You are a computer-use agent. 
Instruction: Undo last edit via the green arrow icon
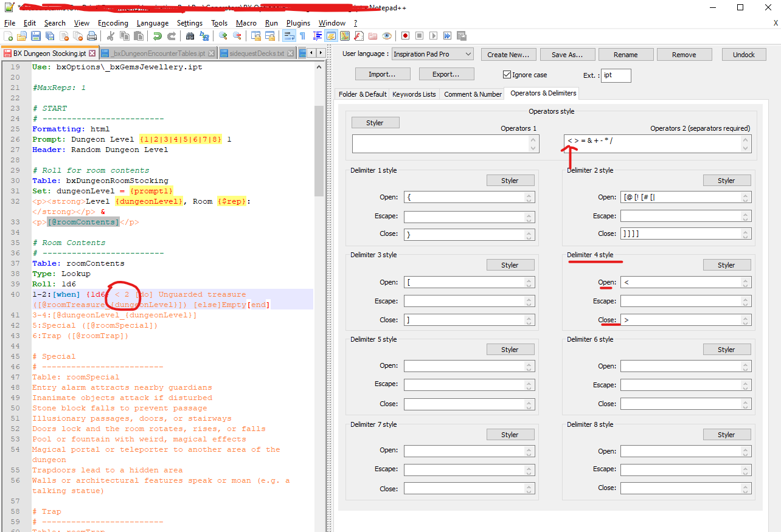[x=158, y=36]
